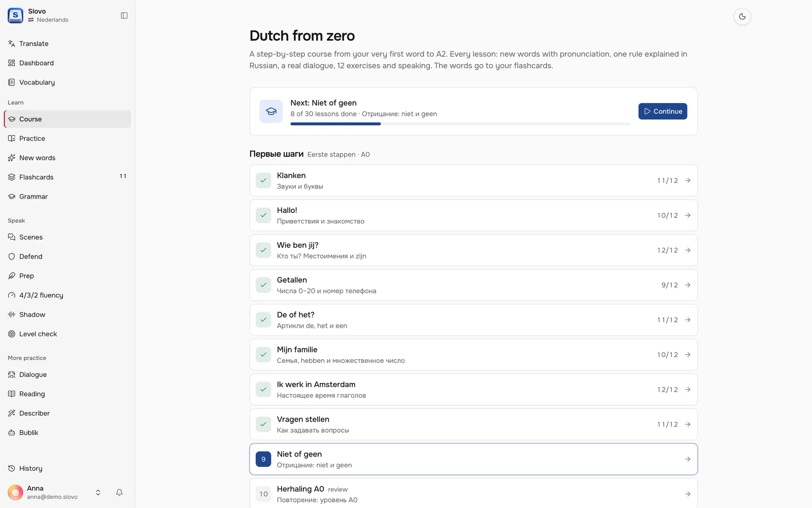812x508 pixels.
Task: Expand the Anna account switcher chevrons
Action: tap(98, 492)
